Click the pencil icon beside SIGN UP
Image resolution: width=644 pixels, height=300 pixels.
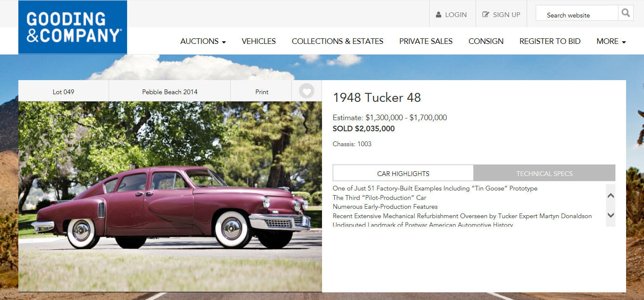485,14
